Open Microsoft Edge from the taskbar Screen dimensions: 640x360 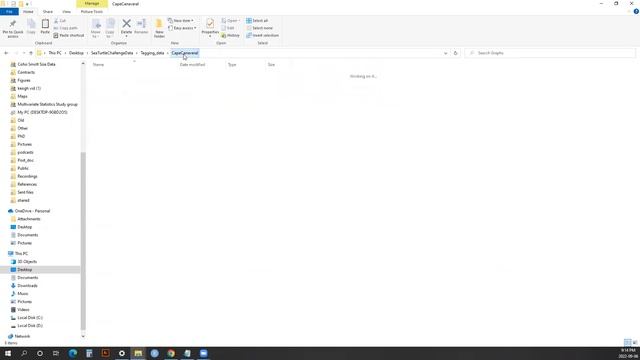73,353
